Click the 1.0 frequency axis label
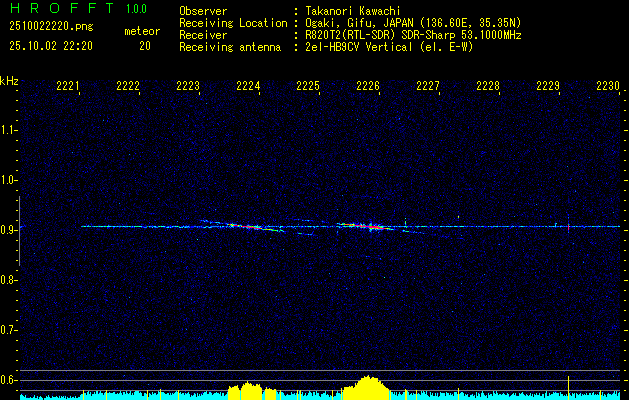Screen dimensions: 629x400 (x=9, y=180)
